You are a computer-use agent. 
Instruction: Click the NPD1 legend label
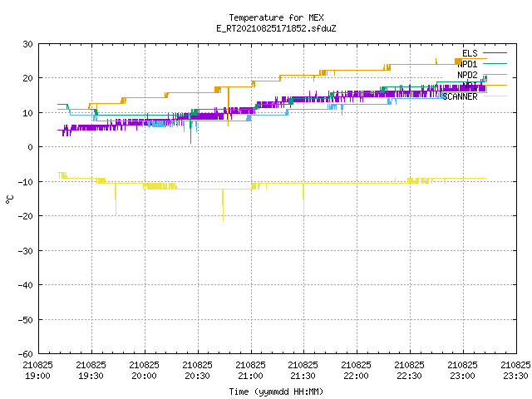tap(467, 64)
